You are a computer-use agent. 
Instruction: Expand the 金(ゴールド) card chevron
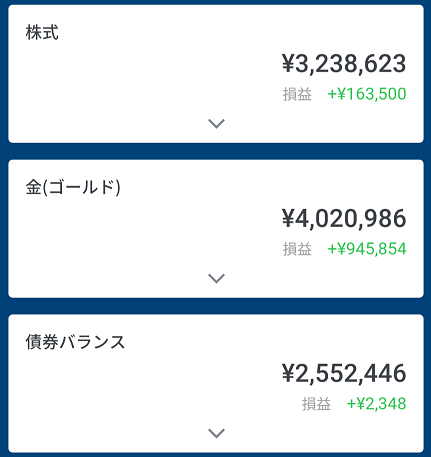pyautogui.click(x=216, y=278)
